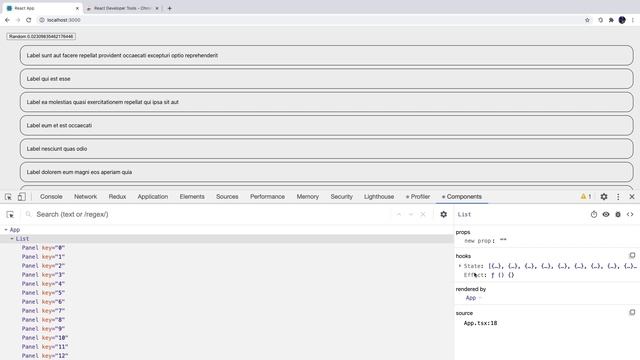
Task: Open the Redux tab
Action: pyautogui.click(x=117, y=197)
